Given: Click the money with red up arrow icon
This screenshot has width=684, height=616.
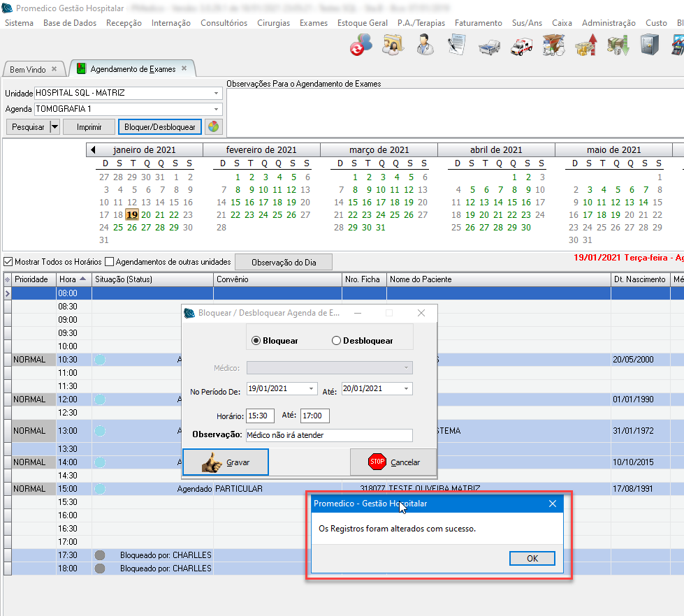Looking at the screenshot, I should [585, 46].
